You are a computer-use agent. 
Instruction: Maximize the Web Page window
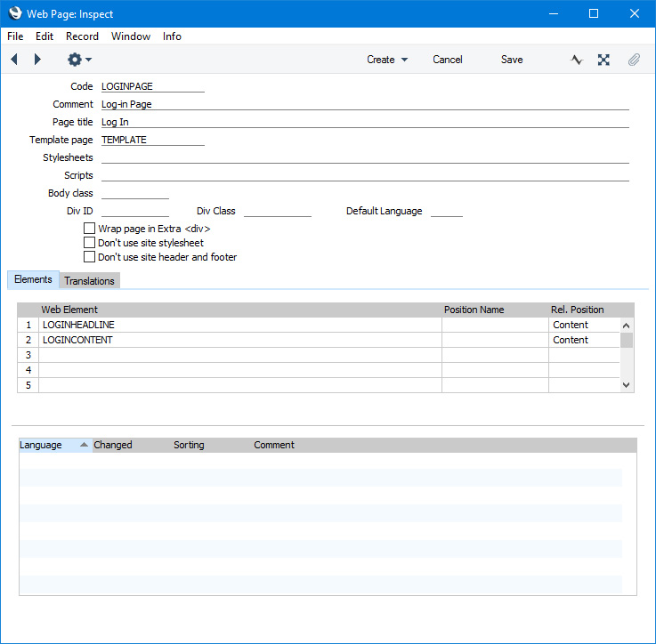point(593,13)
